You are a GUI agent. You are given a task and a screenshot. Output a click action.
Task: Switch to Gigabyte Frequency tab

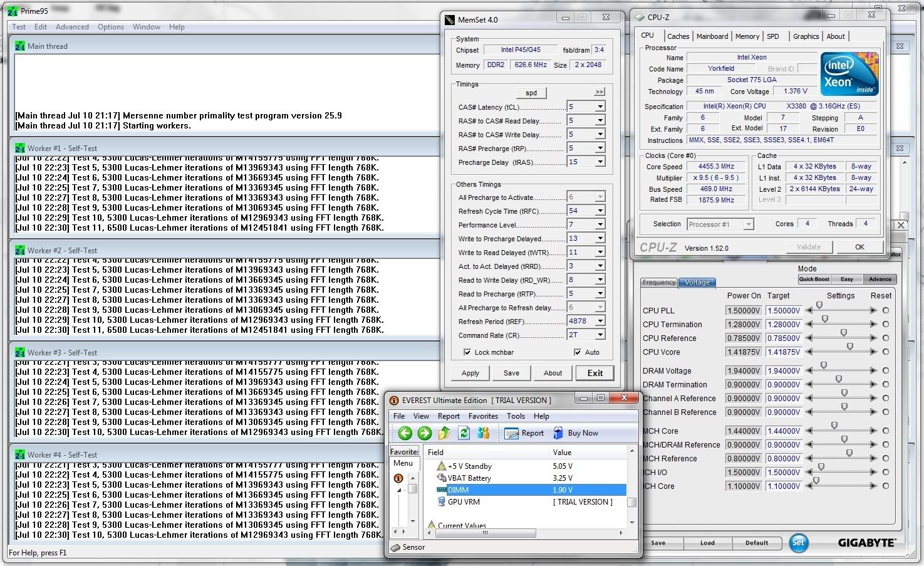pos(659,282)
